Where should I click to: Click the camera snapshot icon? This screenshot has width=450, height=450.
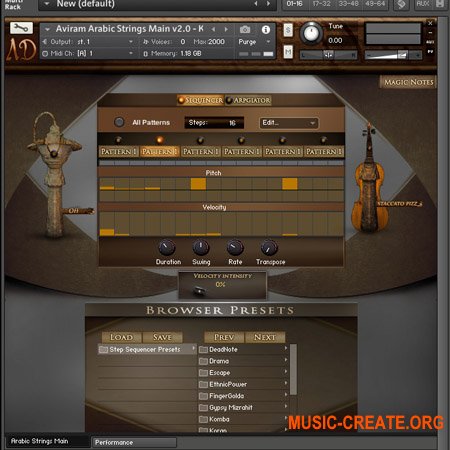pos(245,30)
